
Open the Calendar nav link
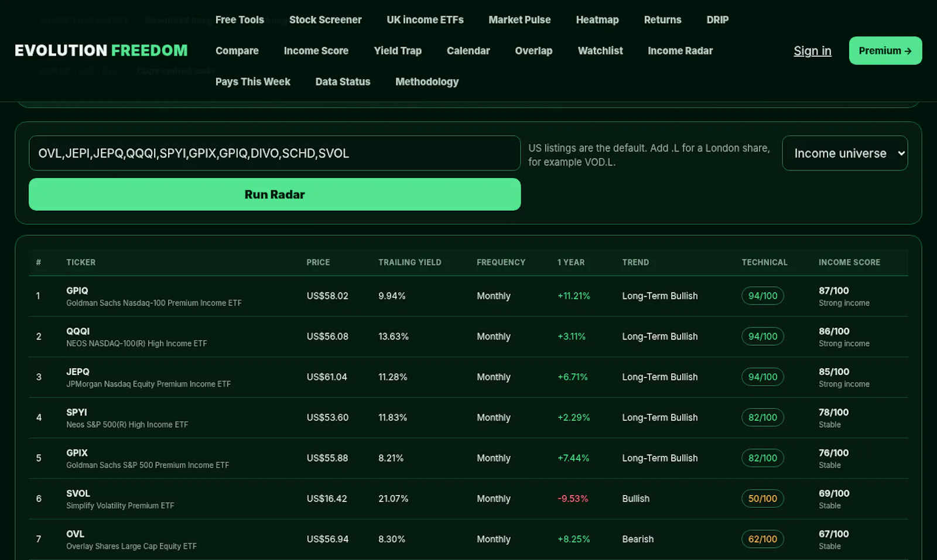coord(468,51)
